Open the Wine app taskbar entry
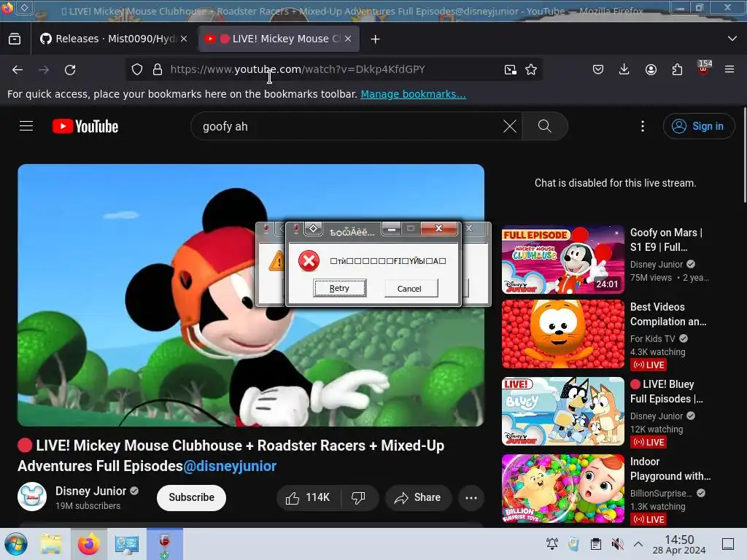747x560 pixels. [x=164, y=544]
